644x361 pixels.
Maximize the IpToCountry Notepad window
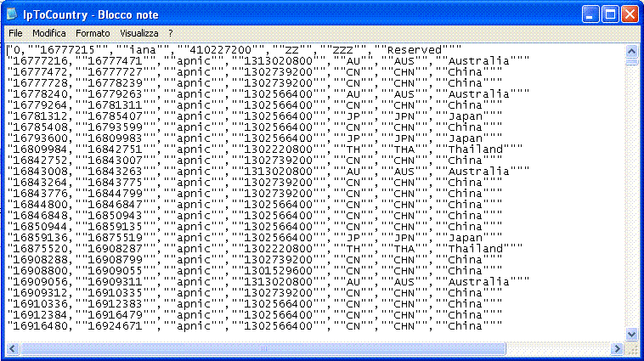pos(610,14)
